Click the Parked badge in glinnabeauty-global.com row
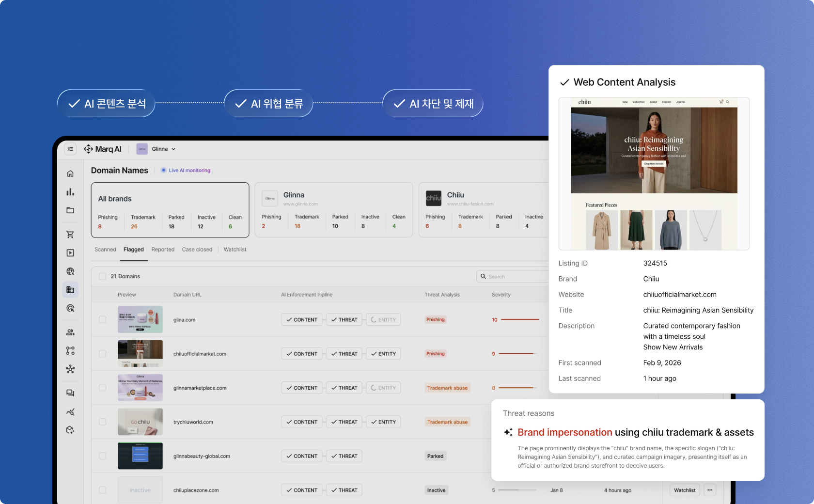This screenshot has width=814, height=504. 435,456
